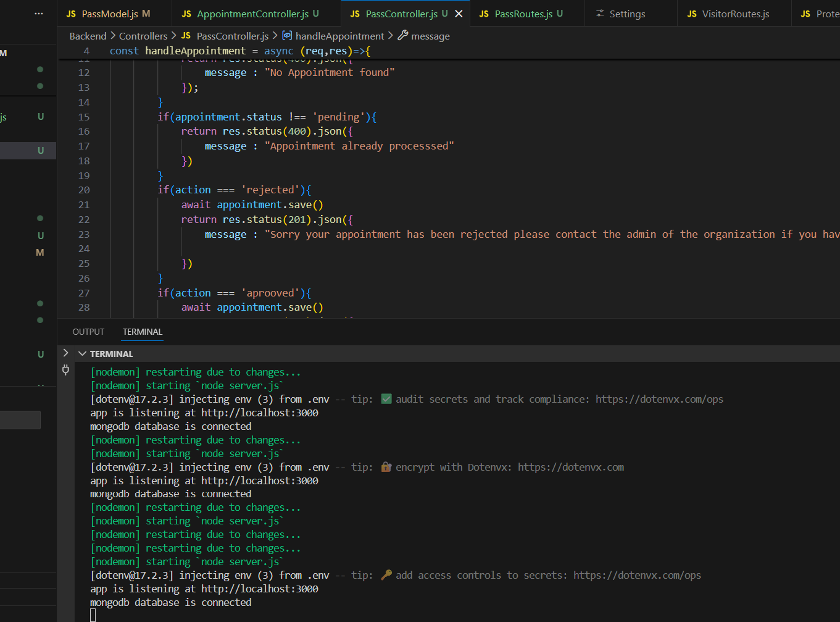Open the dotenvx.com link after 'encrypt with Dotenvx'
The height and width of the screenshot is (622, 840).
[570, 467]
